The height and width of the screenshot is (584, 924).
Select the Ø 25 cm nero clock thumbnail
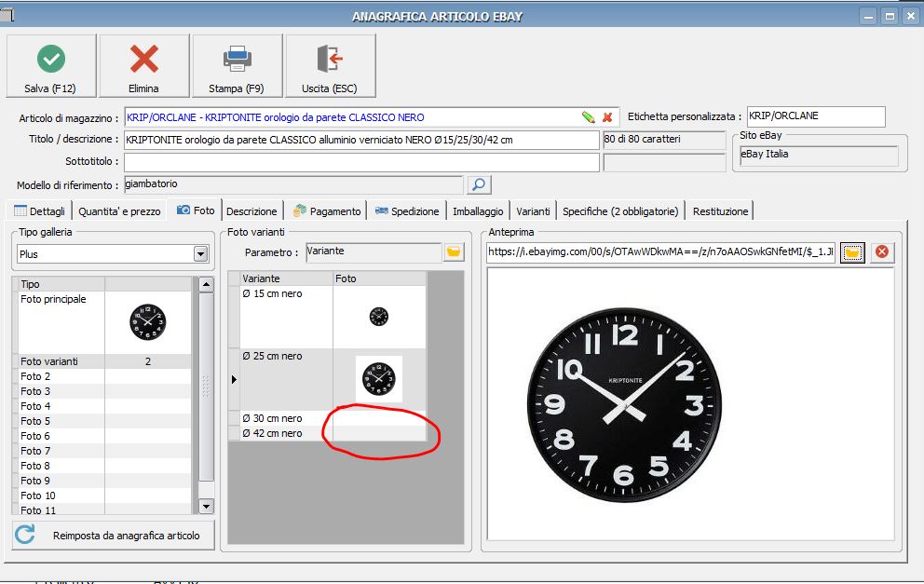click(x=379, y=379)
